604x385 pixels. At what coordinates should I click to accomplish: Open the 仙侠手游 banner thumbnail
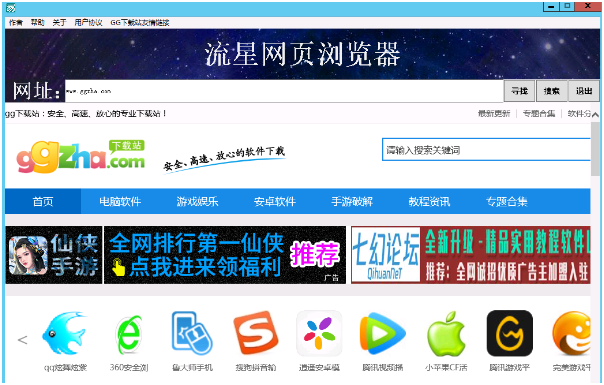click(x=54, y=255)
